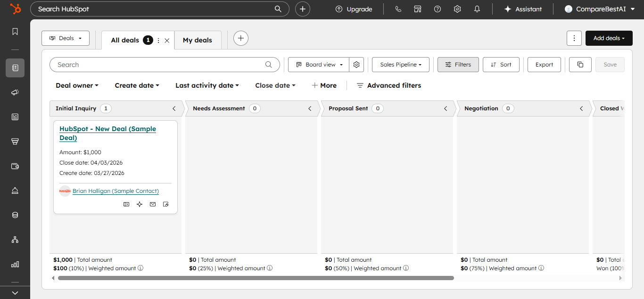Click the Export button
This screenshot has height=299, width=644.
point(545,65)
